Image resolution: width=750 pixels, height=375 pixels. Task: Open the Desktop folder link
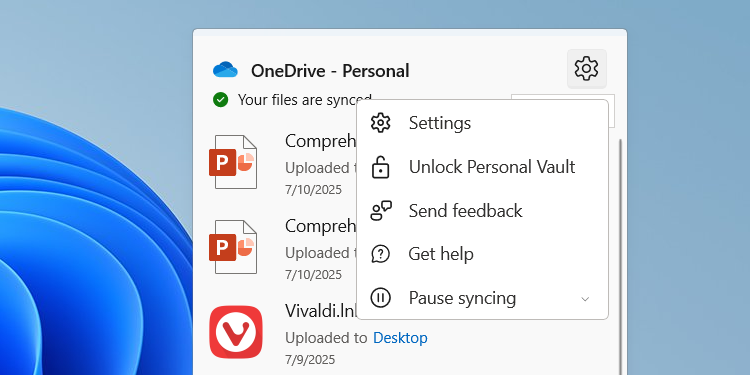point(400,338)
